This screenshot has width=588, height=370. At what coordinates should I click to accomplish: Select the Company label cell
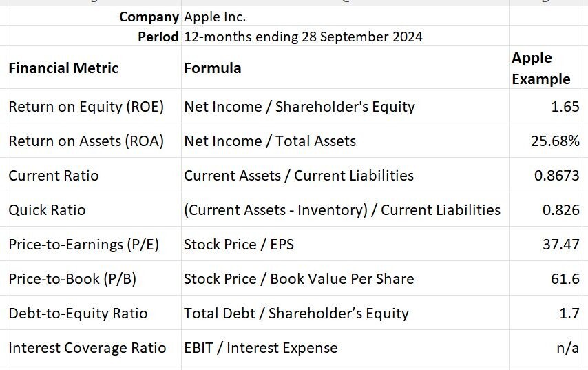94,17
